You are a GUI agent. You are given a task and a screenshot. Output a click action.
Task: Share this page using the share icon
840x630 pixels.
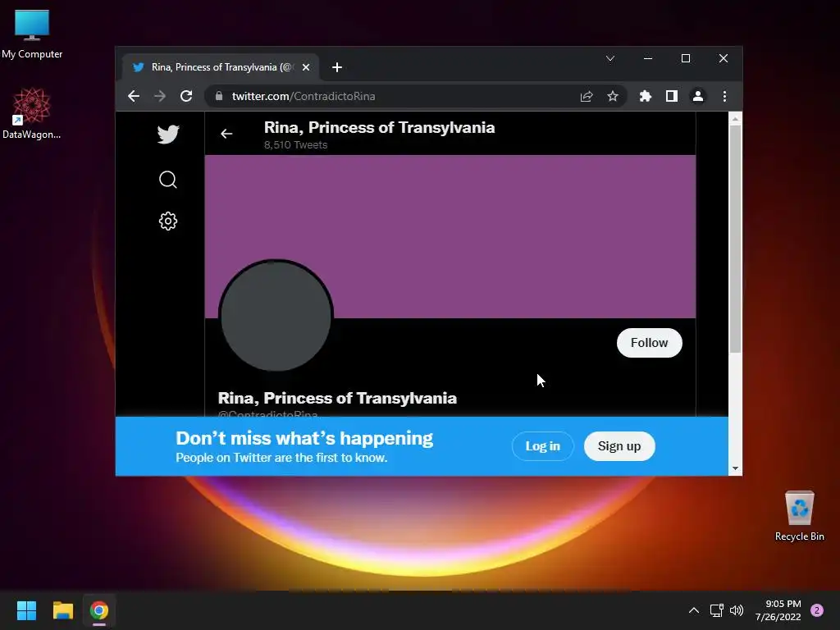pos(587,97)
